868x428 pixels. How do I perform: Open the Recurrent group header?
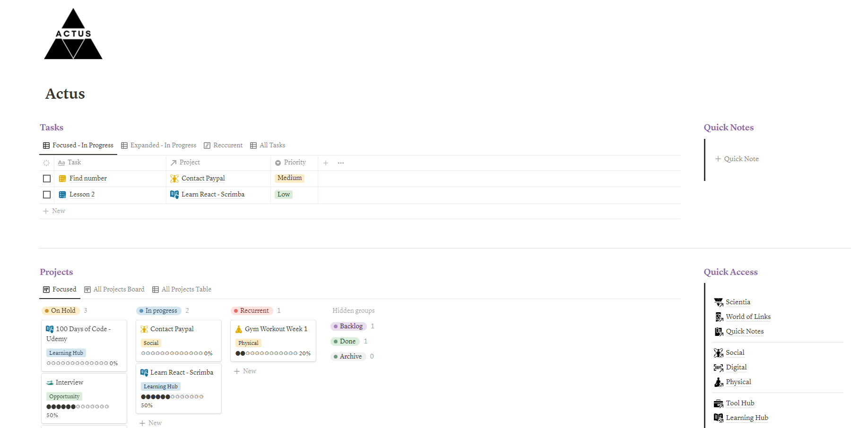coord(252,311)
